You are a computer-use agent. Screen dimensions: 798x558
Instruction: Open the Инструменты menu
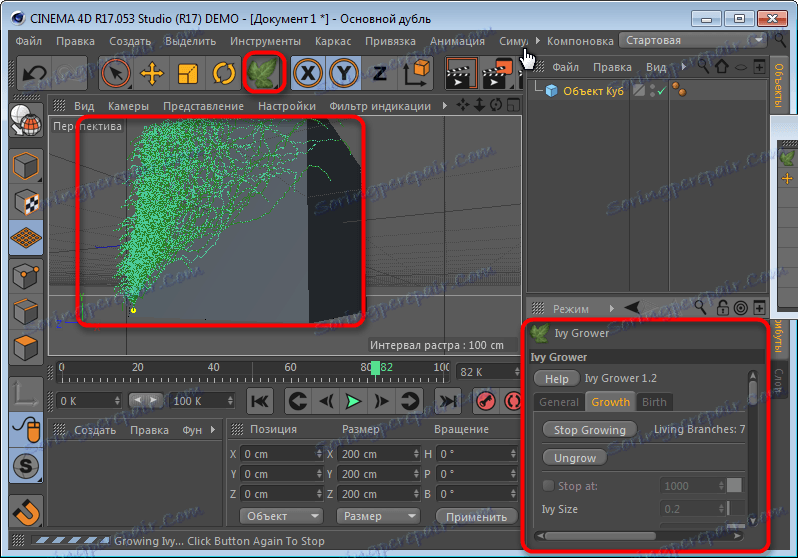point(265,41)
